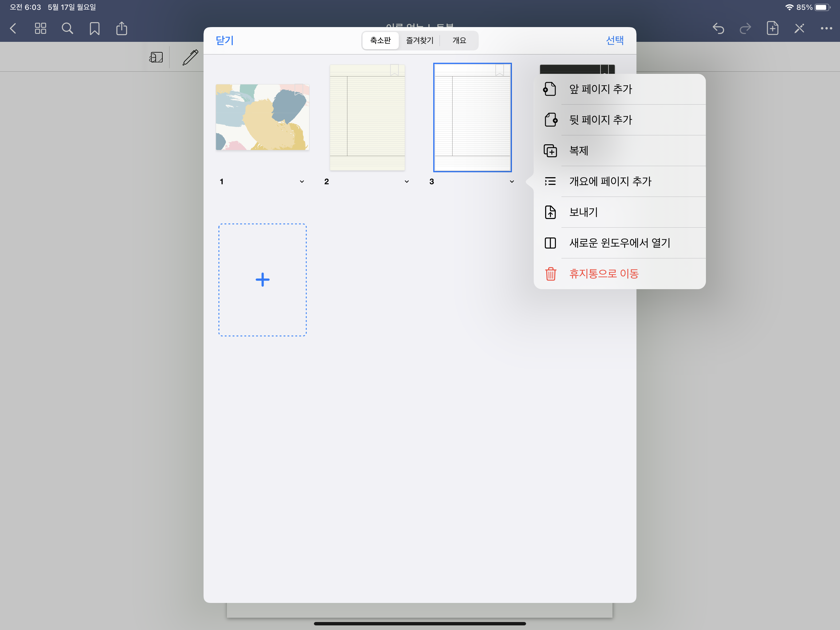Click the share/export icon in the toolbar

[121, 29]
